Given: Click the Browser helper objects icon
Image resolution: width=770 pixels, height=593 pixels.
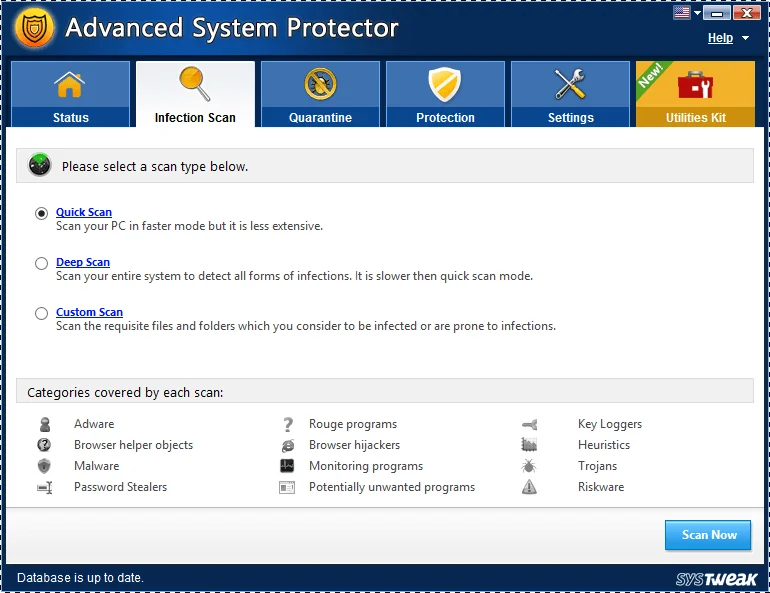Looking at the screenshot, I should [x=44, y=445].
